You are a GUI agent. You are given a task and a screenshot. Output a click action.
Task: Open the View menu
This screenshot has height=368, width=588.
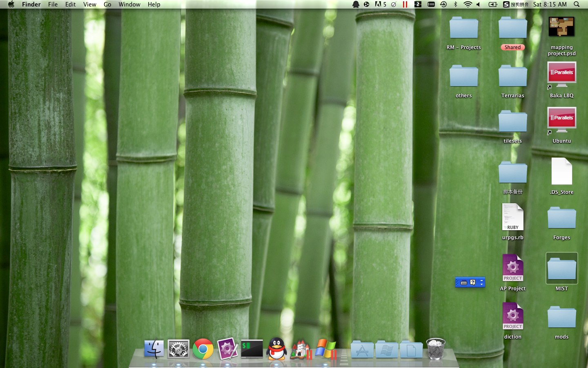click(89, 4)
